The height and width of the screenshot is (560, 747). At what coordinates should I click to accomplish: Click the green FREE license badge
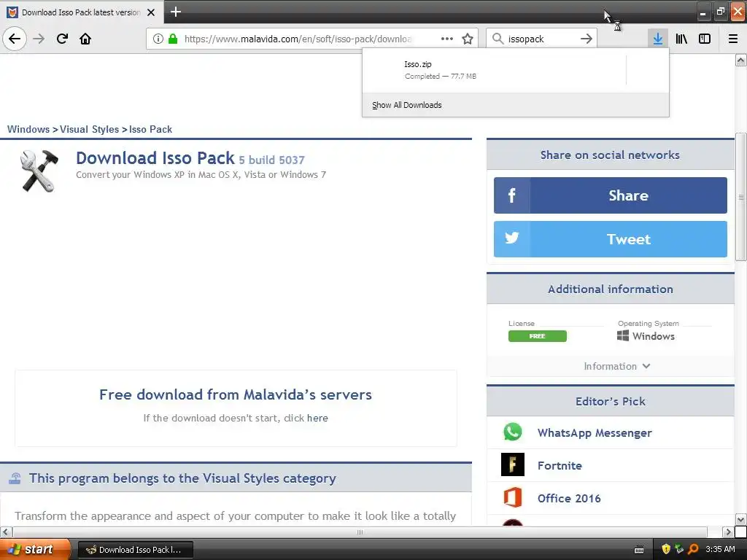pos(538,336)
